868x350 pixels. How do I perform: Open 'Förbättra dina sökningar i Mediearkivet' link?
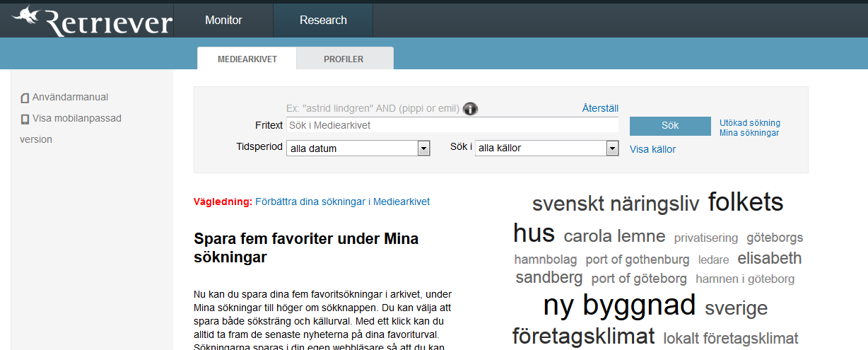pos(342,202)
